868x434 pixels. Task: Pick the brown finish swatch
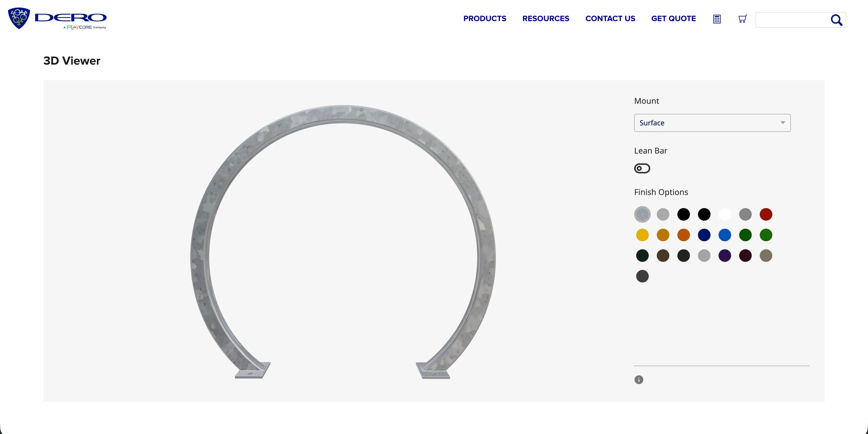point(663,255)
